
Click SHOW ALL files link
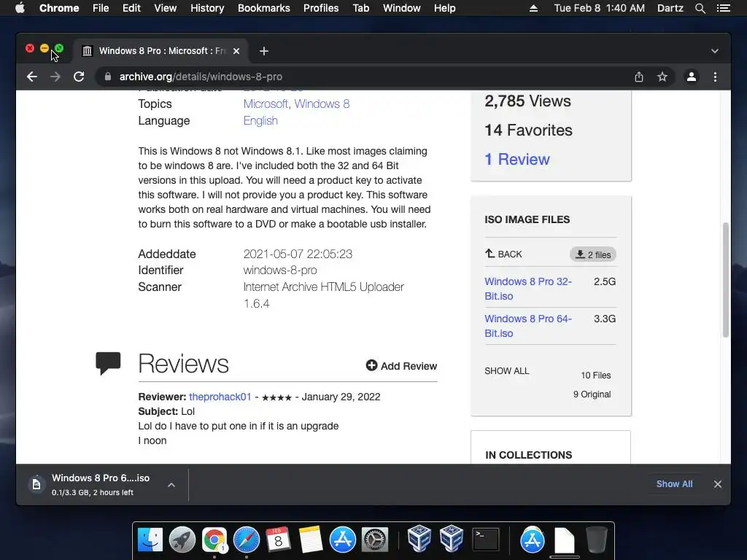(507, 371)
